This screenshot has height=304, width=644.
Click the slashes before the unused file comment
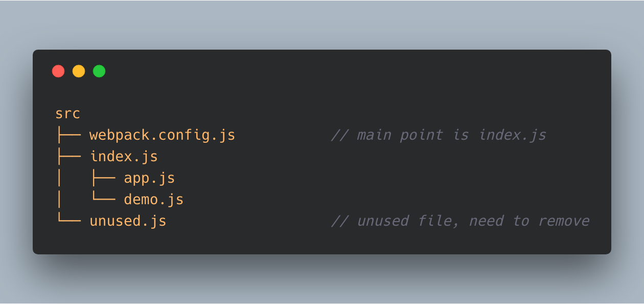coord(339,221)
